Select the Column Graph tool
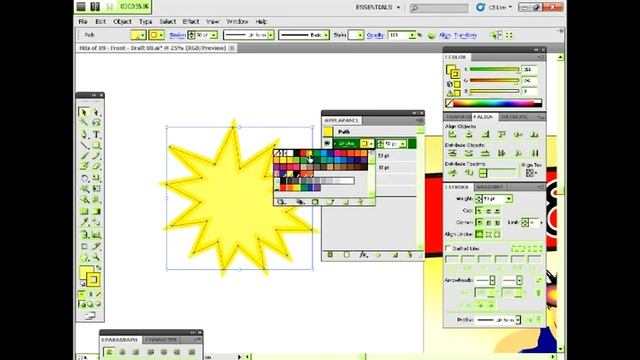 click(96, 235)
